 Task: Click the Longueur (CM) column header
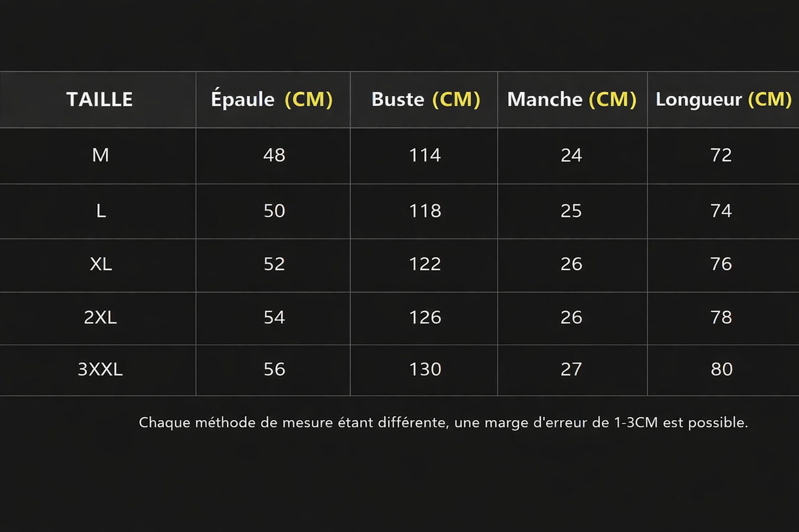(x=723, y=99)
